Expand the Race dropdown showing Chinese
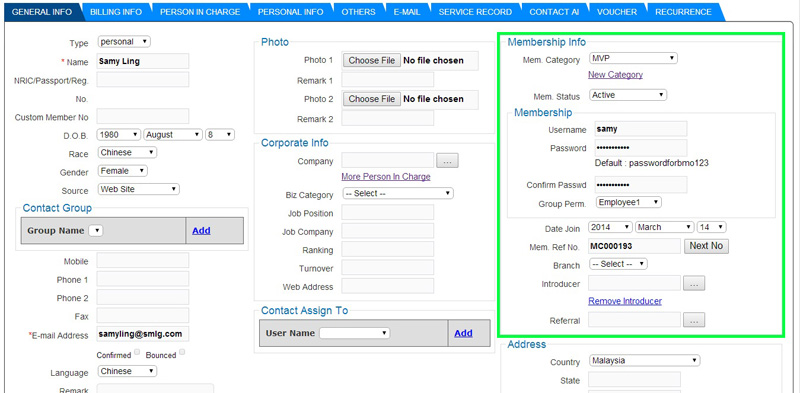800x393 pixels. (127, 153)
